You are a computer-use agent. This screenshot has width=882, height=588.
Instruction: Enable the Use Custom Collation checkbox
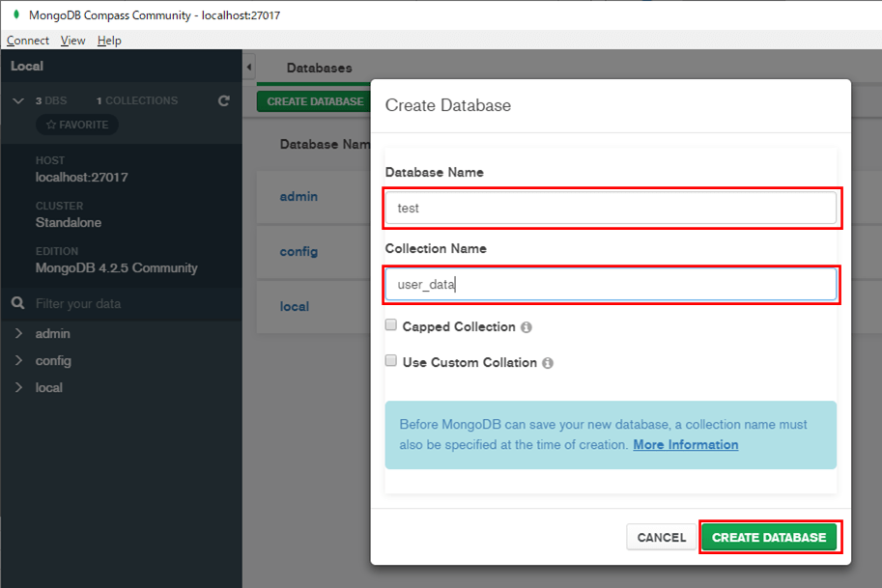click(391, 360)
